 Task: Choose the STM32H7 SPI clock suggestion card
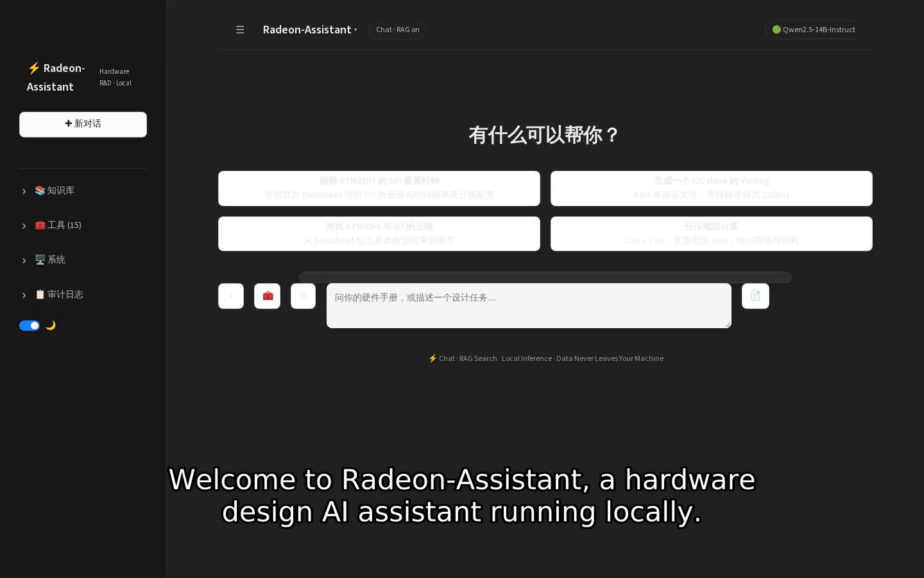coord(379,188)
